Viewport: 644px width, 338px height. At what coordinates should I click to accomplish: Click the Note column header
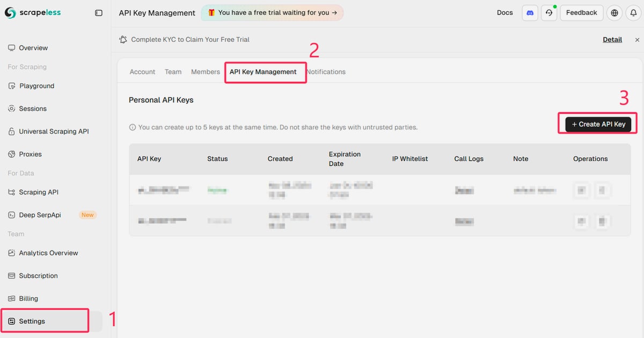(521, 159)
